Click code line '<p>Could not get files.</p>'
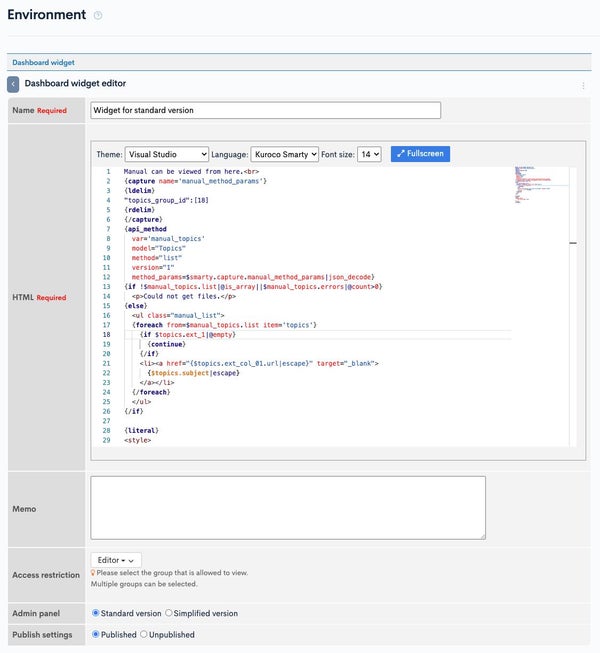Viewport: 600px width, 653px height. [x=184, y=296]
